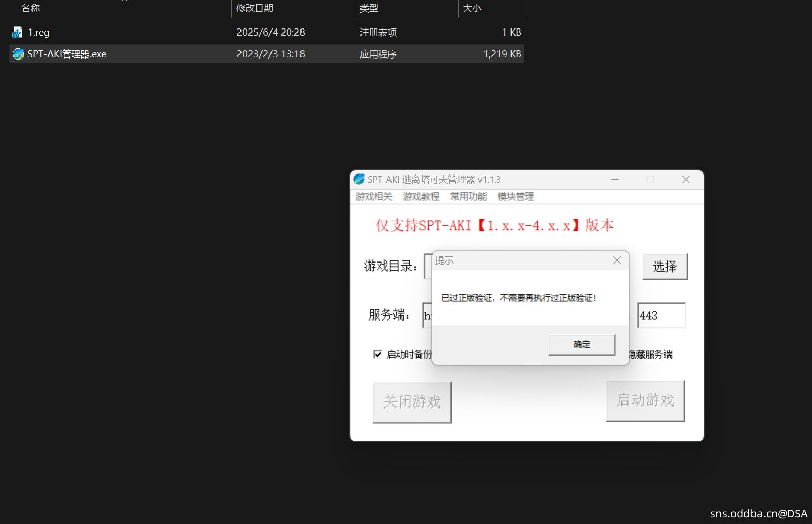Screen dimensions: 812x524
Task: Open the 游戏教程 menu
Action: pos(421,196)
